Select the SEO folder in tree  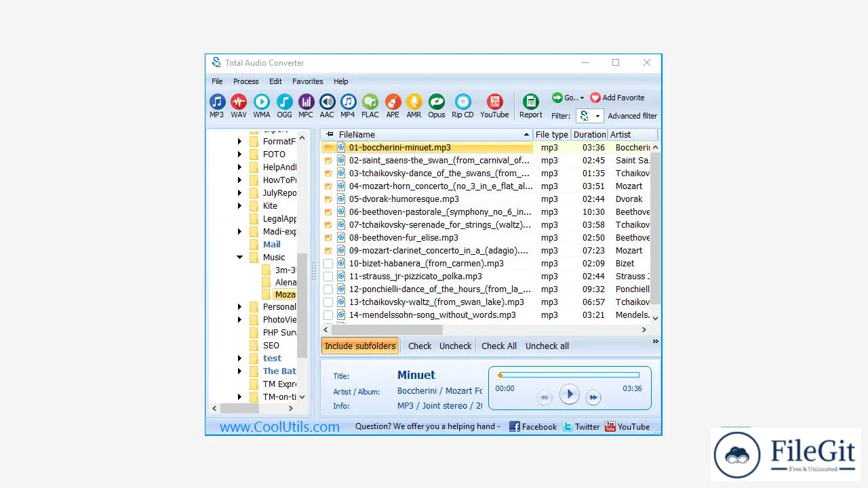coord(271,345)
